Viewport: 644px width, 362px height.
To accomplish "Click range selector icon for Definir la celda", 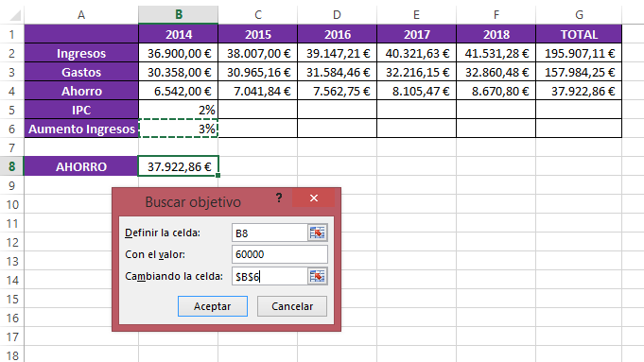I will pyautogui.click(x=317, y=233).
